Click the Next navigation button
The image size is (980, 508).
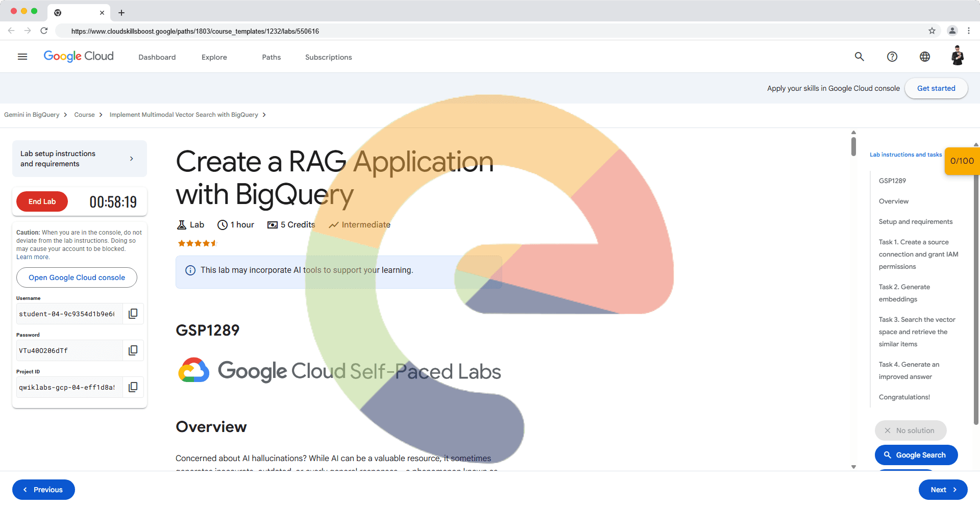click(x=943, y=490)
